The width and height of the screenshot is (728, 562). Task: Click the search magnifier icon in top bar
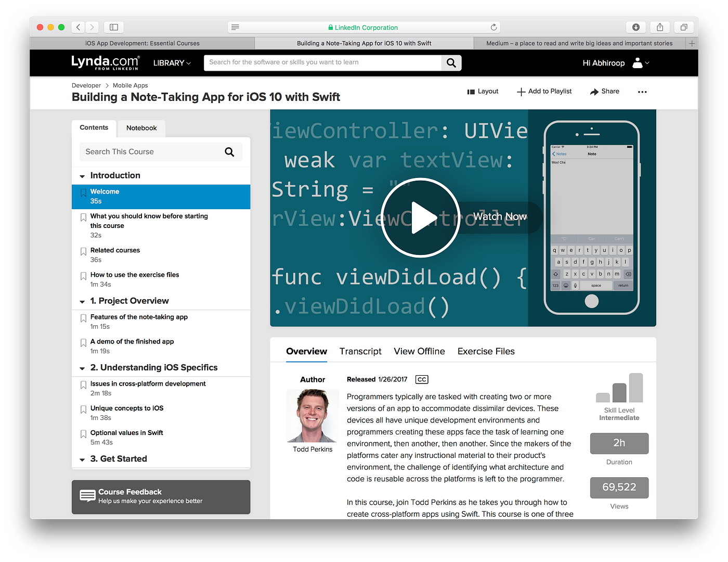[450, 62]
